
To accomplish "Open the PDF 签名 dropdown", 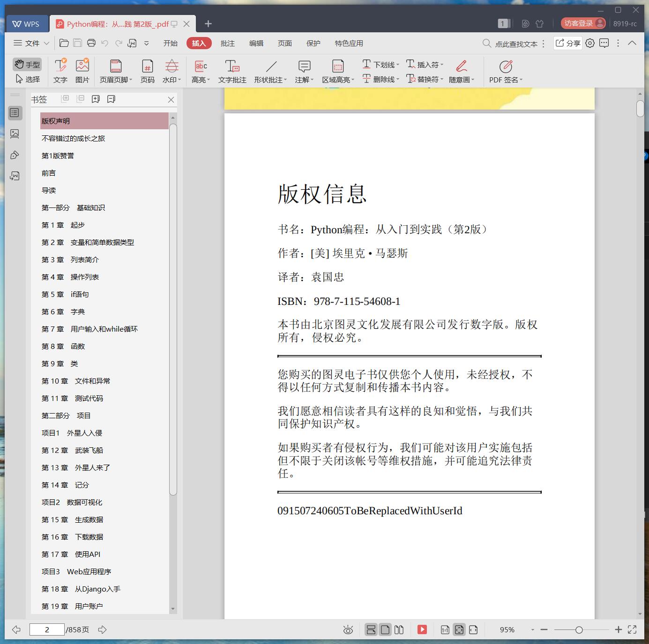I will (x=506, y=71).
